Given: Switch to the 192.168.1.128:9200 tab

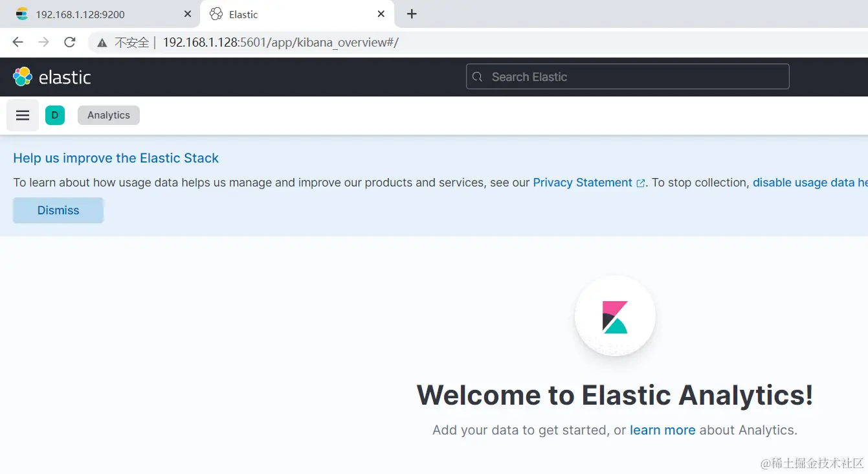Looking at the screenshot, I should point(104,14).
